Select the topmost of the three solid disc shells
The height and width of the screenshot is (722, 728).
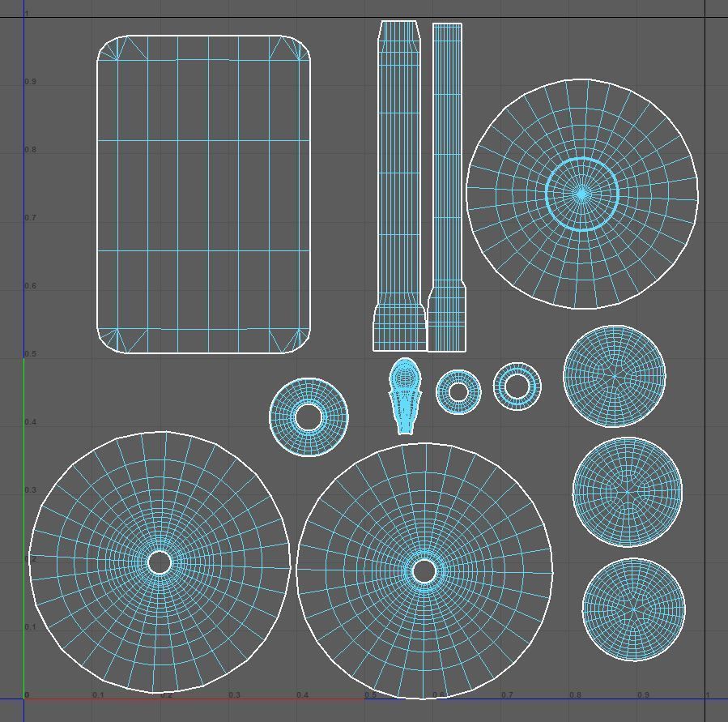pos(615,376)
